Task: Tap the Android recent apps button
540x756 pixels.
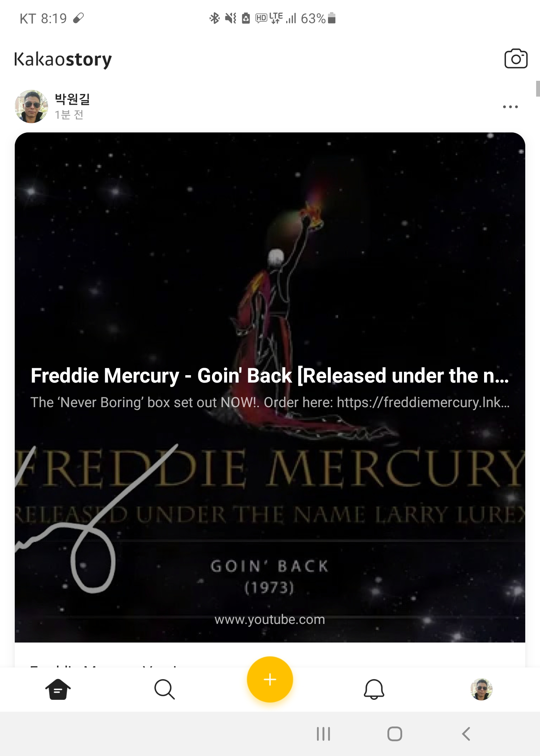Action: pos(323,734)
